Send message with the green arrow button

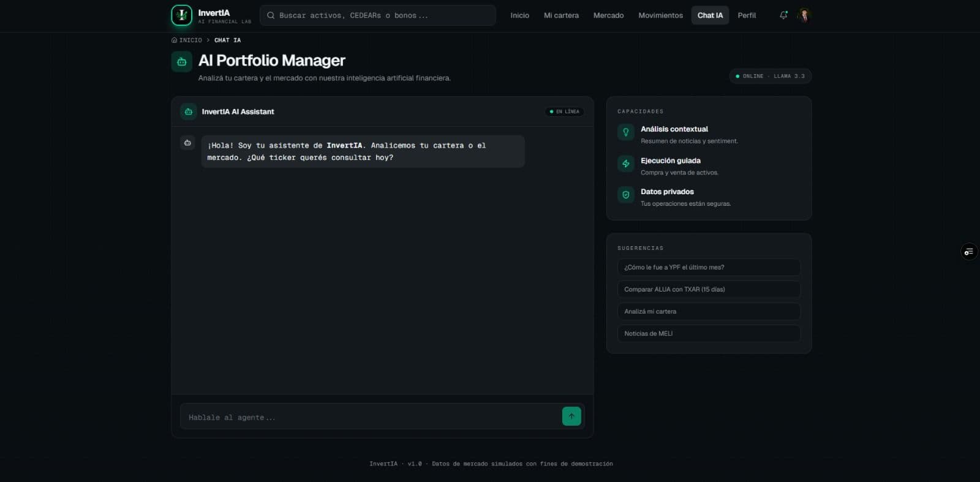tap(571, 416)
